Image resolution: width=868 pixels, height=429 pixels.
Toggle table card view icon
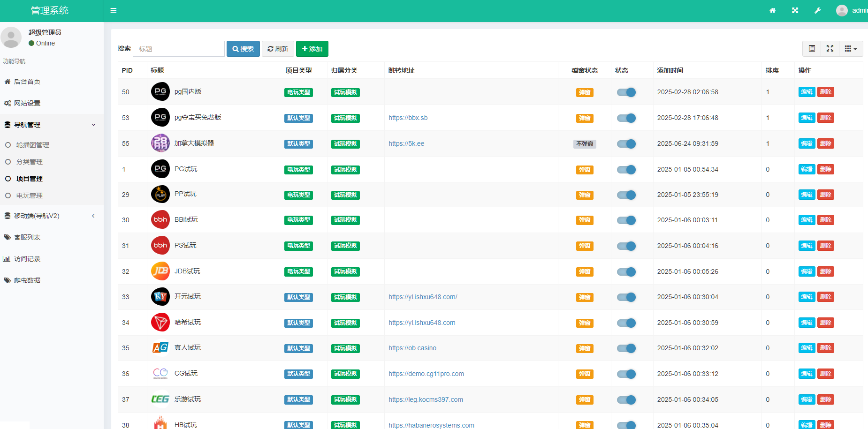click(x=812, y=49)
